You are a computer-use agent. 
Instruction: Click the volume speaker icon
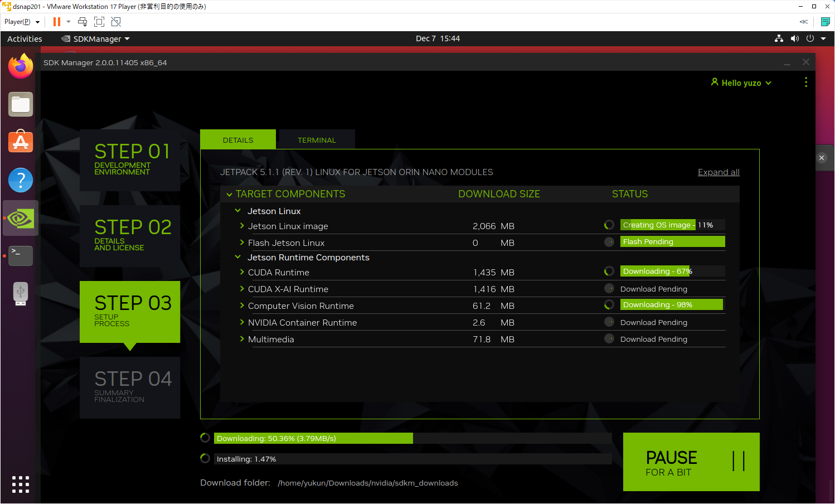(794, 38)
